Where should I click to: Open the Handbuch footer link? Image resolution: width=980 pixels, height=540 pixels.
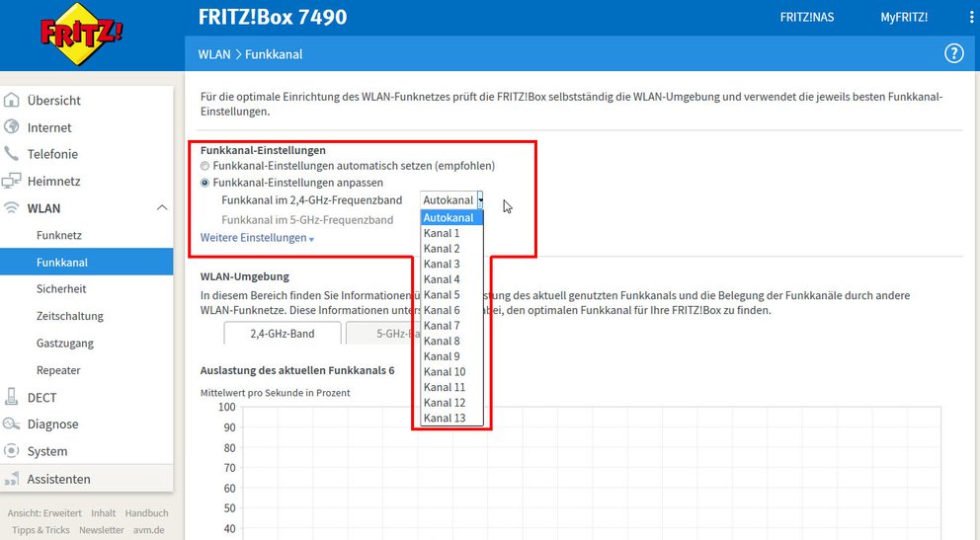[x=146, y=513]
